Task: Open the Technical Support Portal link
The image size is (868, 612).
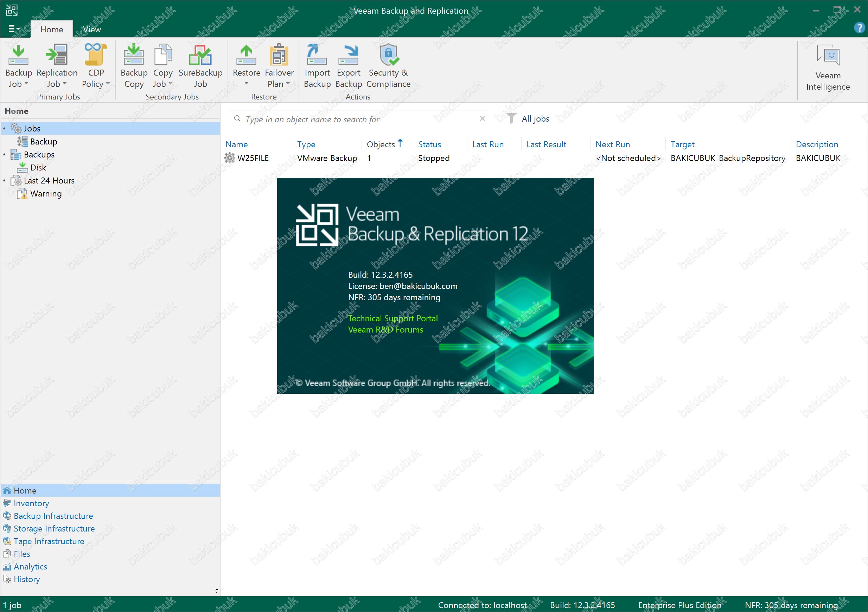Action: tap(392, 318)
